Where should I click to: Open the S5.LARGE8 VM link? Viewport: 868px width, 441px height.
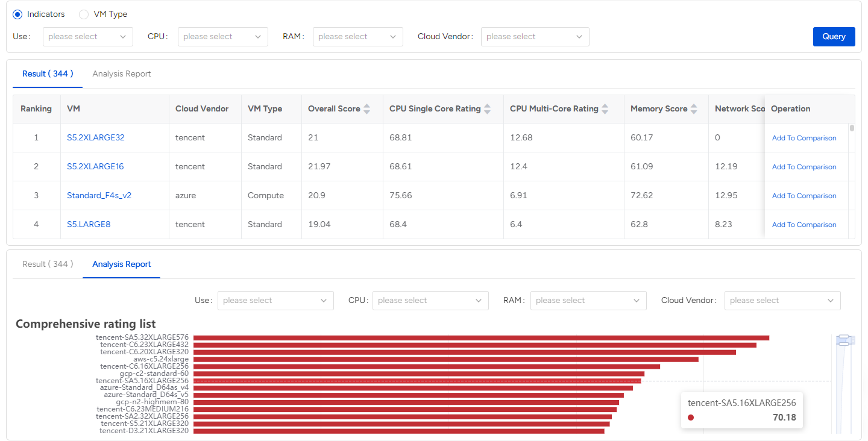point(89,225)
